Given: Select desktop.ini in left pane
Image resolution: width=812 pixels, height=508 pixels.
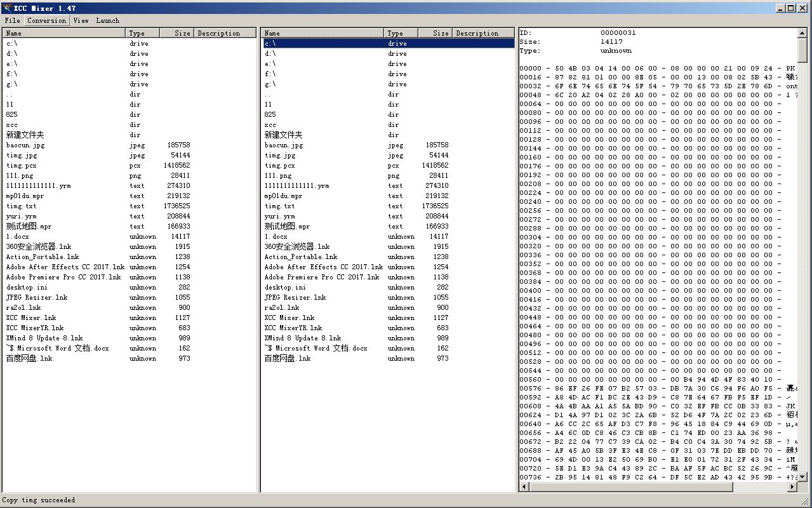Looking at the screenshot, I should (27, 287).
